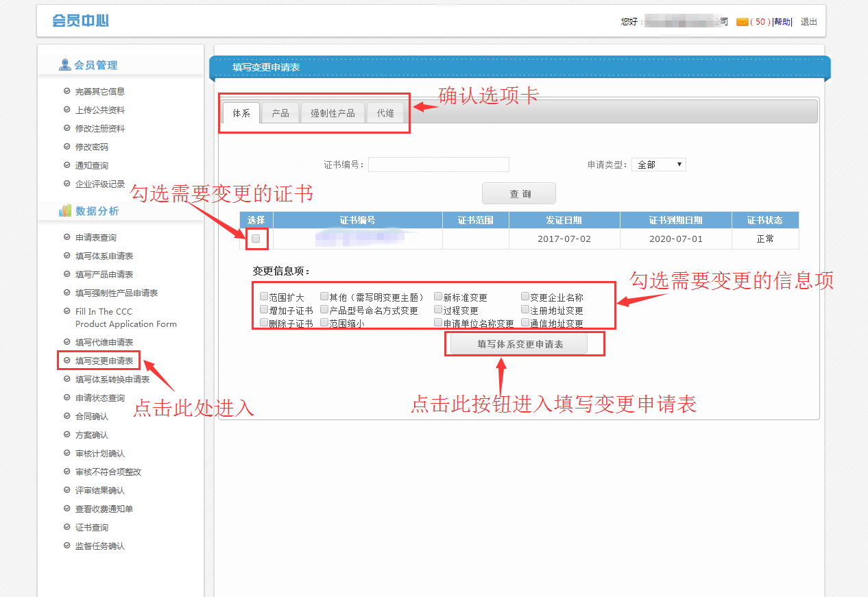Click check-circle icon beside 申请表查询
Screen dimensions: 868x597
click(x=67, y=237)
